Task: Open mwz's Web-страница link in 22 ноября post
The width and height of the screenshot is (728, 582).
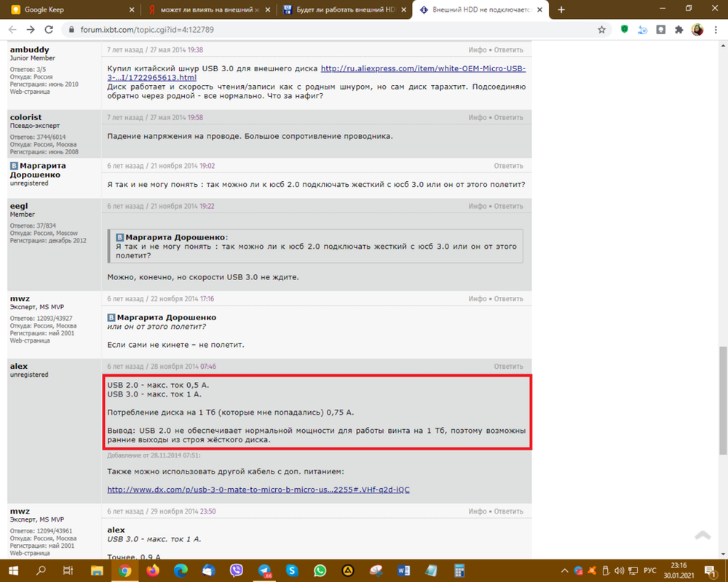Action: [x=30, y=340]
